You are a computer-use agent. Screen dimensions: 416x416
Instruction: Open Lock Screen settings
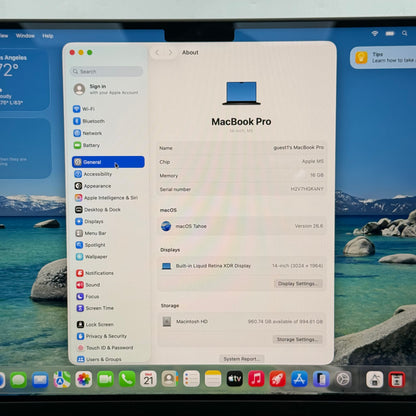[x=95, y=324]
